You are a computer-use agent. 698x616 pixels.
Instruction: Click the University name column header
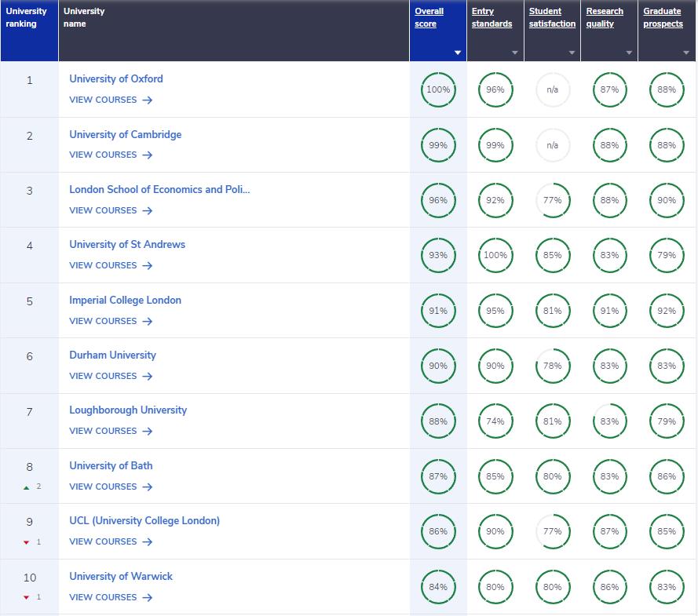tap(84, 18)
